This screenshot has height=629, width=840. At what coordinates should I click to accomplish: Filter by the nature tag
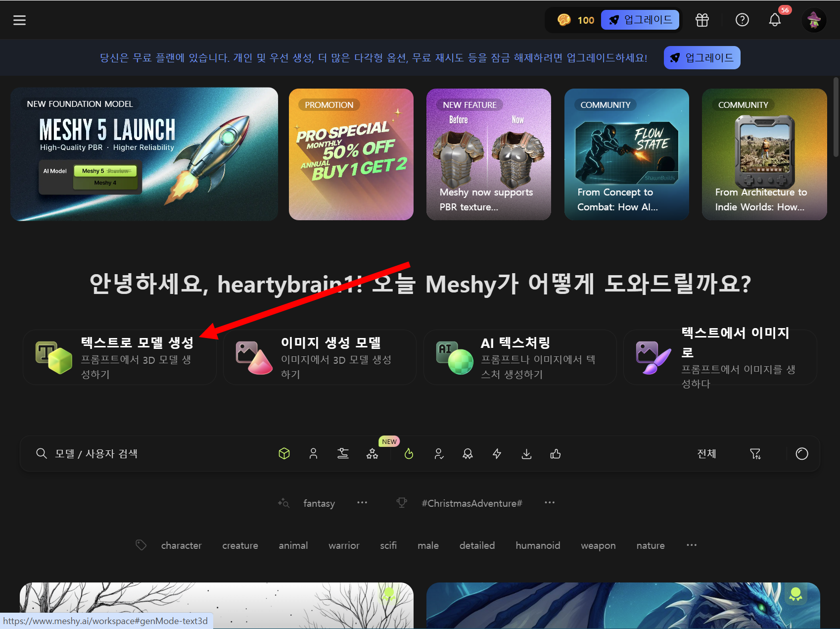pyautogui.click(x=651, y=545)
